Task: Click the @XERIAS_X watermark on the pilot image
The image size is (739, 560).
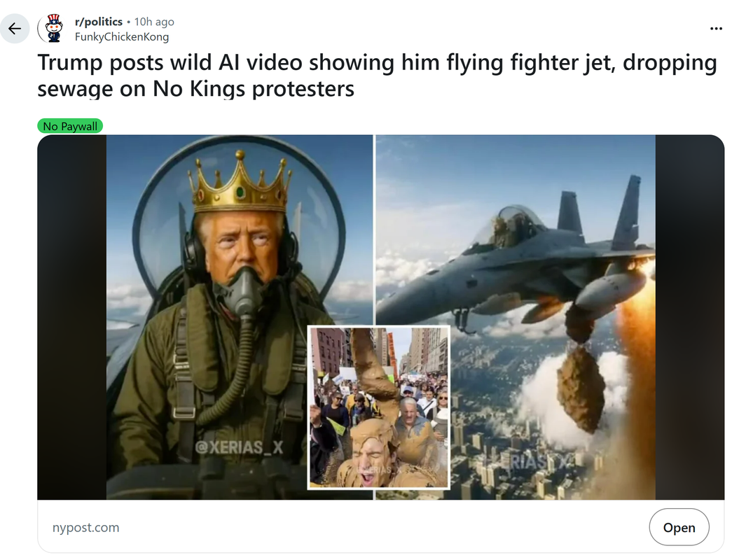Action: (239, 447)
